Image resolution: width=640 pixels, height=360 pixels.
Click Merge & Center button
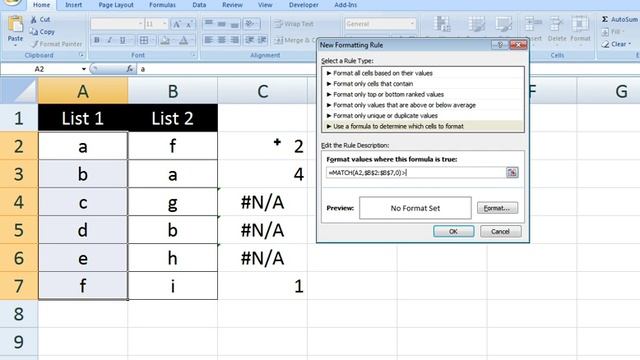pos(295,40)
